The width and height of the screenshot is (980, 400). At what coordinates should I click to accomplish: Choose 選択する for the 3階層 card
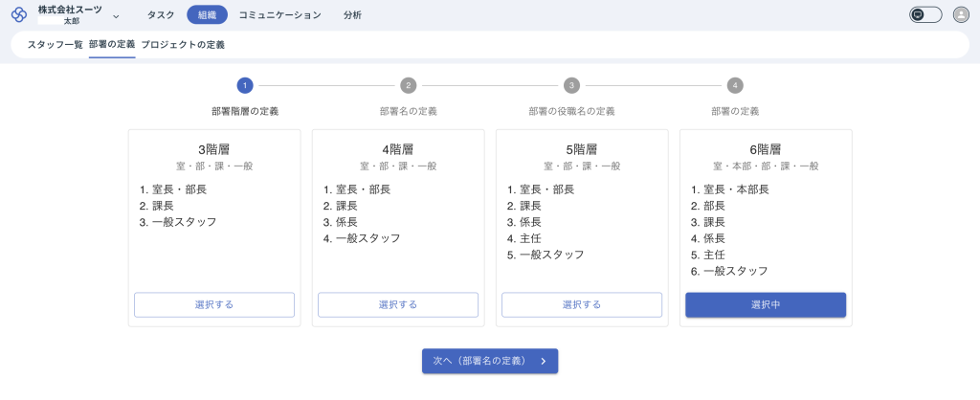pyautogui.click(x=214, y=304)
